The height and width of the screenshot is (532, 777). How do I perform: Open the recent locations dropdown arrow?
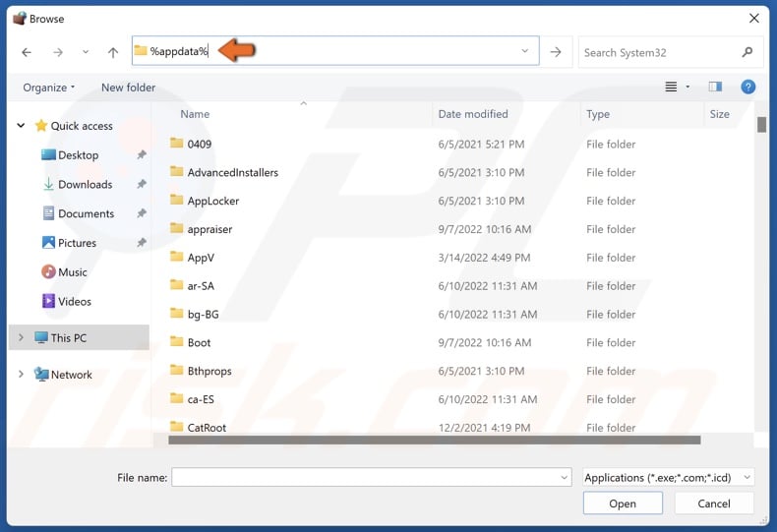point(86,51)
